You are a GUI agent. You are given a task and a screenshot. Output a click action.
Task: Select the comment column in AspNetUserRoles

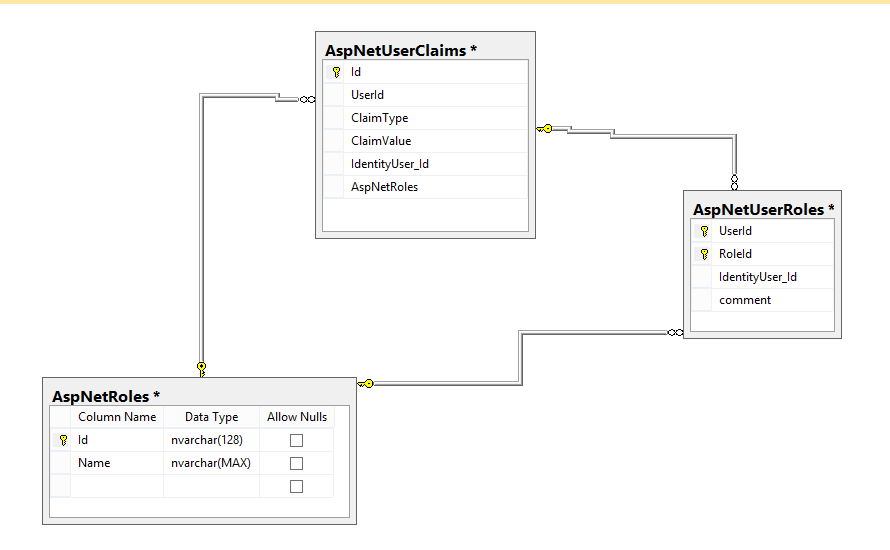pyautogui.click(x=745, y=300)
